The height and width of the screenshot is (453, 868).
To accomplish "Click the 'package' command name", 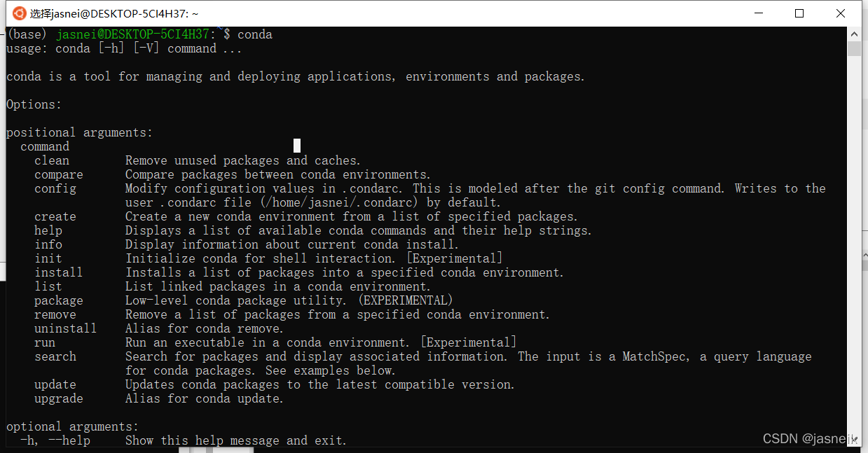I will (x=59, y=300).
